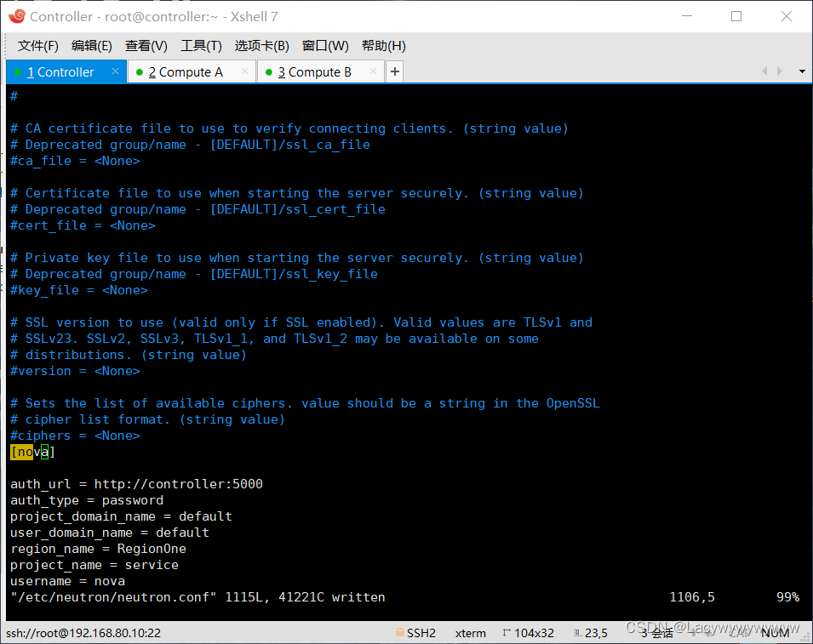Click the xterm terminal type indicator

[x=471, y=633]
